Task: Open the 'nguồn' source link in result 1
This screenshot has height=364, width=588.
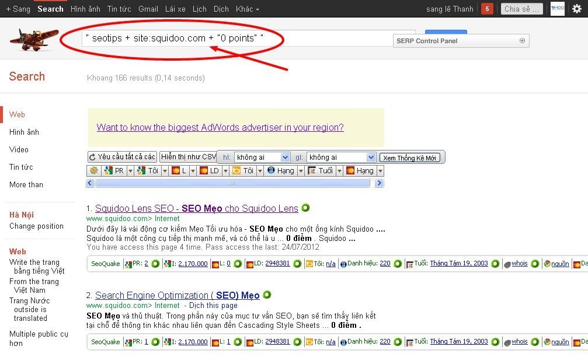Action: (x=560, y=264)
